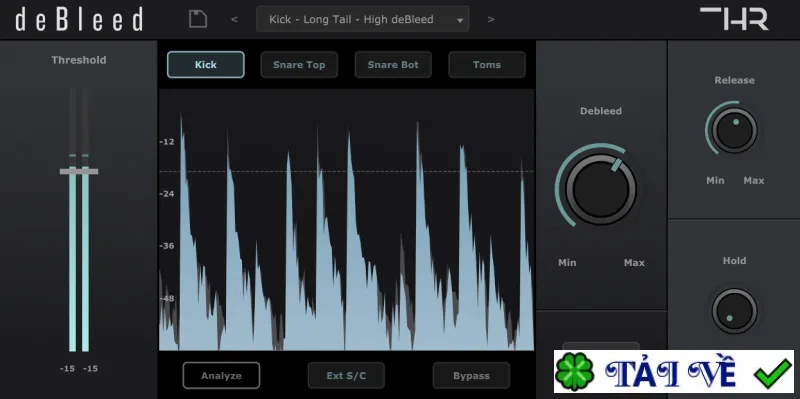Click 'Max' label under Release knob
Image resolution: width=800 pixels, height=399 pixels.
tap(754, 181)
